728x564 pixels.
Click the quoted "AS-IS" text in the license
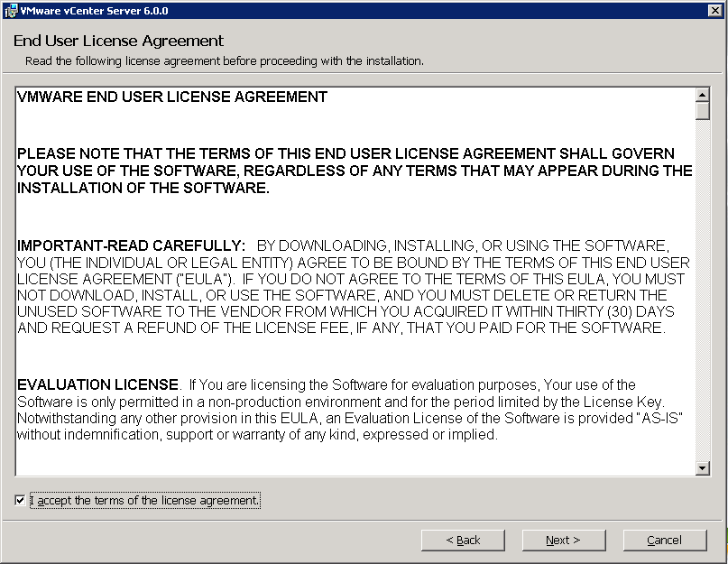(660, 418)
